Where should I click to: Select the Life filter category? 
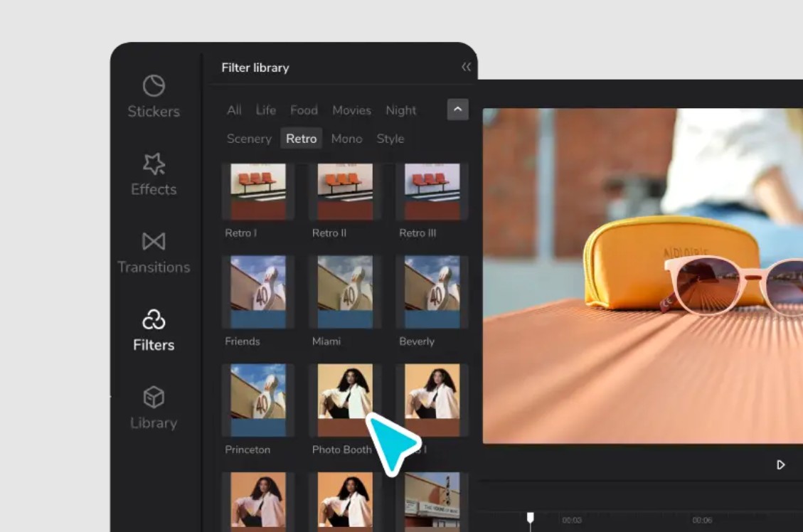tap(266, 110)
